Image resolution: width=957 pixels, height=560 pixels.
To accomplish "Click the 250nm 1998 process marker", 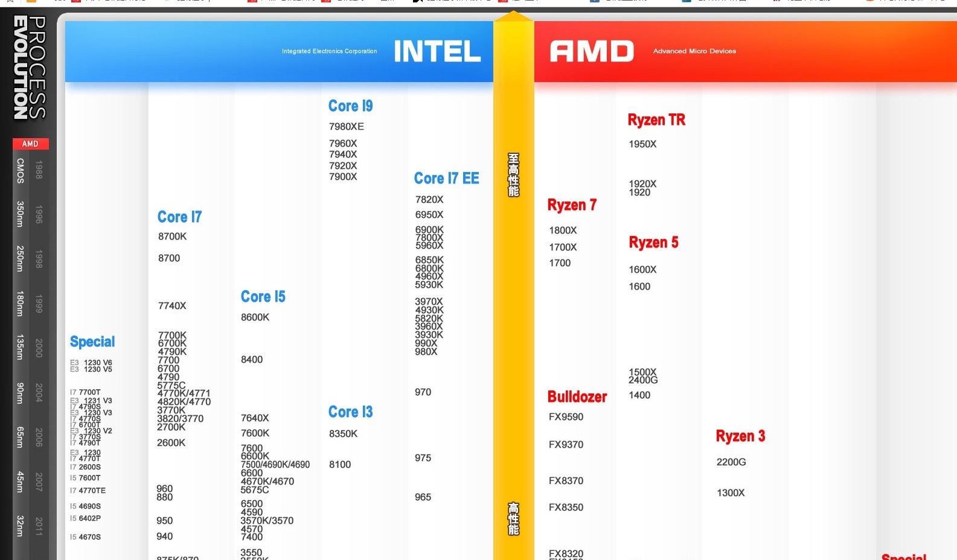I will [x=30, y=259].
